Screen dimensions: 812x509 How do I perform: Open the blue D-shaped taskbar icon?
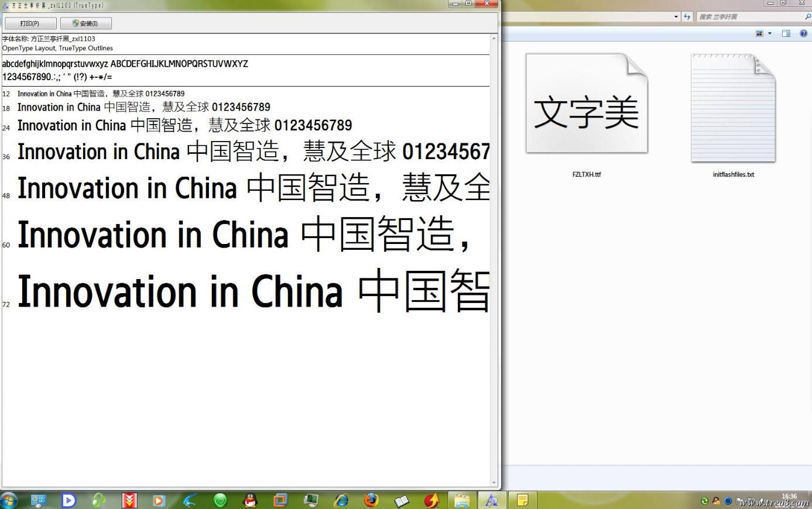pyautogui.click(x=68, y=500)
